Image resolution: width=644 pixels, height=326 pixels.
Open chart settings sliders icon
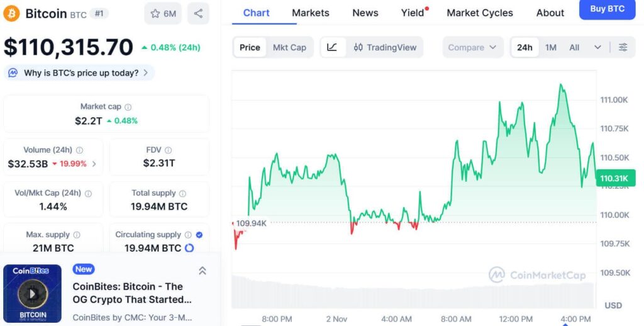point(623,47)
